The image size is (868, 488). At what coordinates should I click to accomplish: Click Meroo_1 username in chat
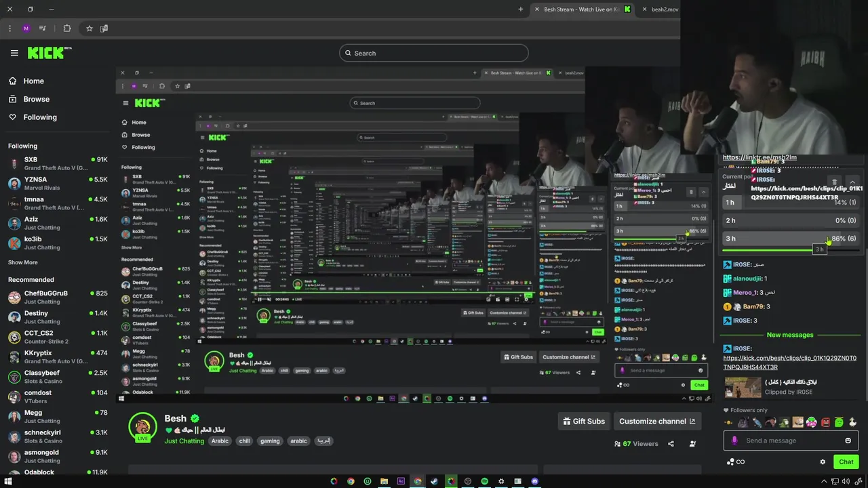745,293
